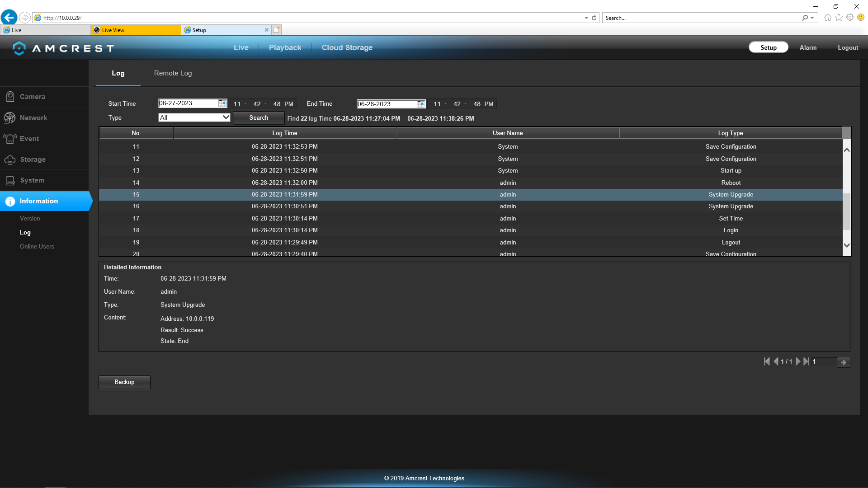This screenshot has width=868, height=488.
Task: Click the Amcrest logo
Action: [63, 48]
